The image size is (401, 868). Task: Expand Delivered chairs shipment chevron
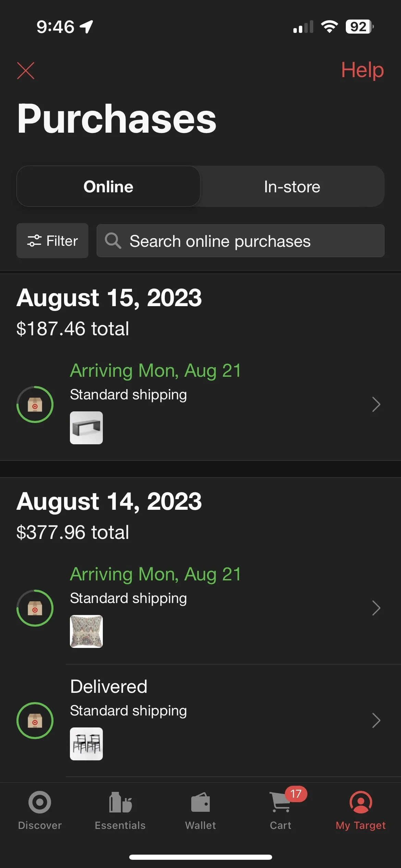click(x=376, y=721)
